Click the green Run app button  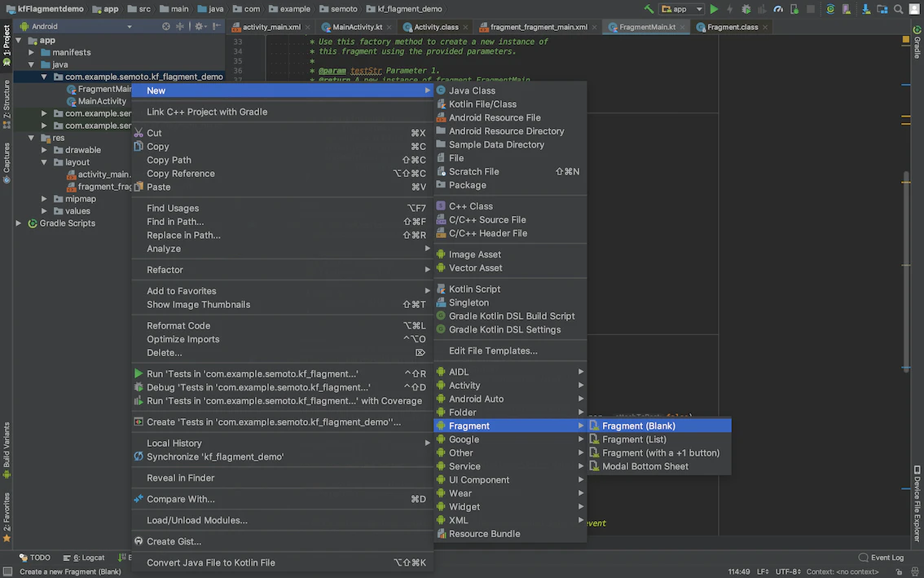[x=714, y=9]
